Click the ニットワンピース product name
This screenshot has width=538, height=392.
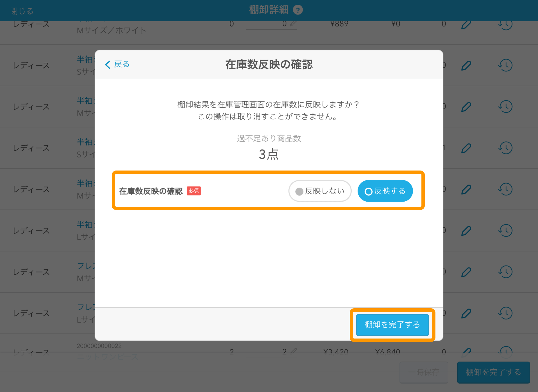point(108,357)
